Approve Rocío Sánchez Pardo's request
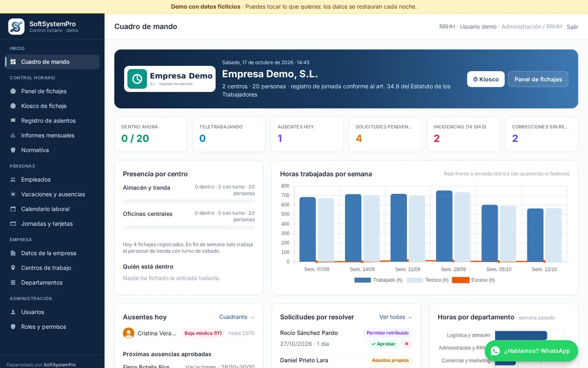The height and width of the screenshot is (368, 588). coord(384,344)
